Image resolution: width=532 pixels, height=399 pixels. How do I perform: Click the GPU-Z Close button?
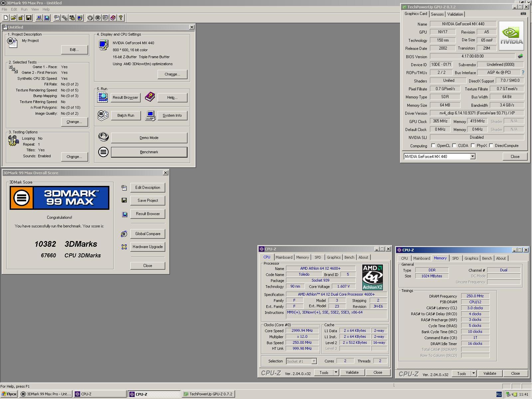(x=515, y=156)
